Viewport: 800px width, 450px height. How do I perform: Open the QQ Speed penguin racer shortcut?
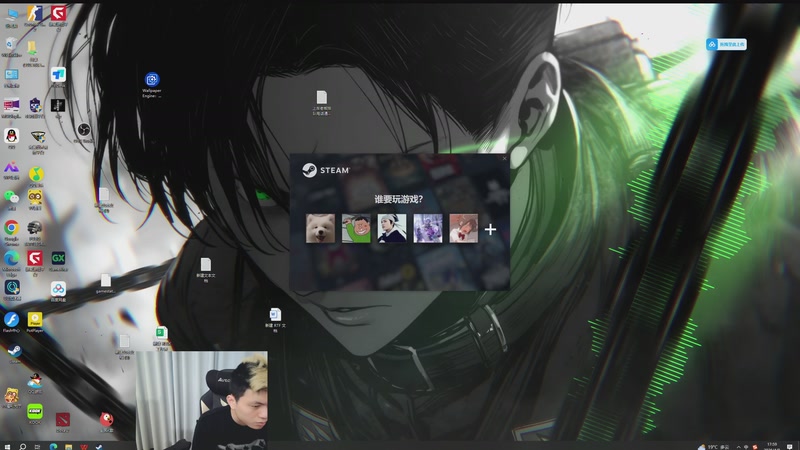(x=35, y=383)
